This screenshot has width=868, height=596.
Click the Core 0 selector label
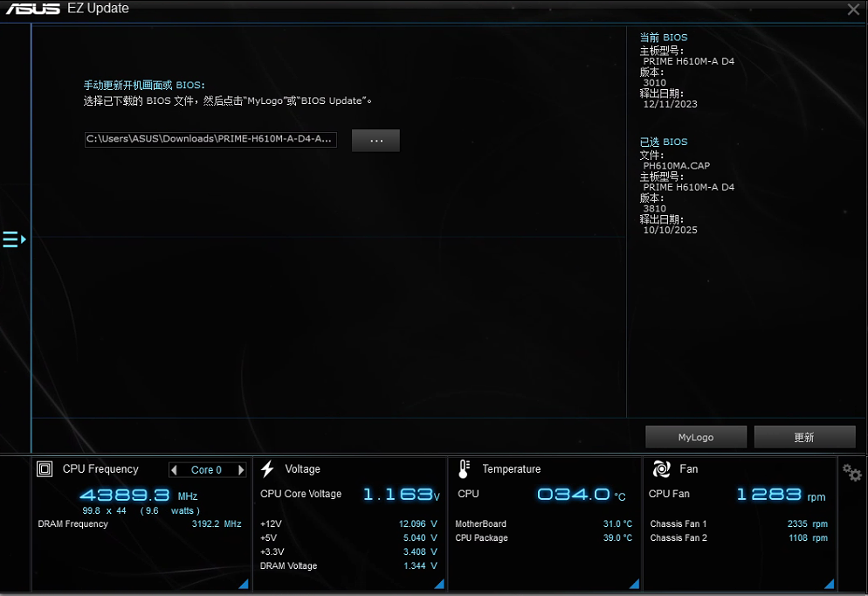[207, 470]
